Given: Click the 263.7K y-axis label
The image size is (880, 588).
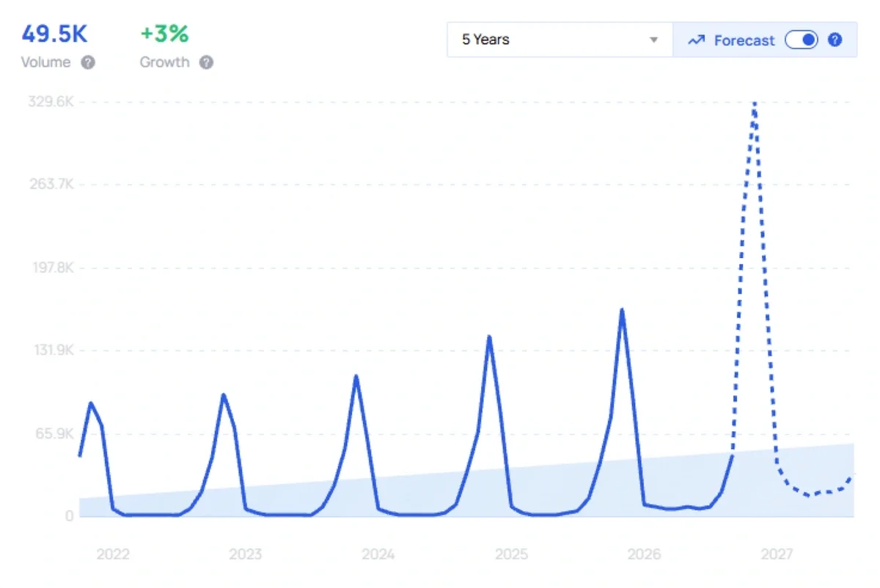Looking at the screenshot, I should click(51, 184).
